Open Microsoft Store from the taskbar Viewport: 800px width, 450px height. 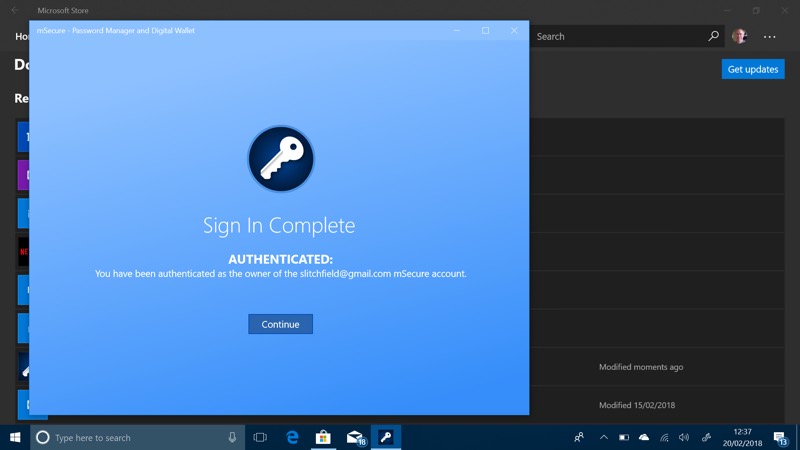[x=323, y=437]
